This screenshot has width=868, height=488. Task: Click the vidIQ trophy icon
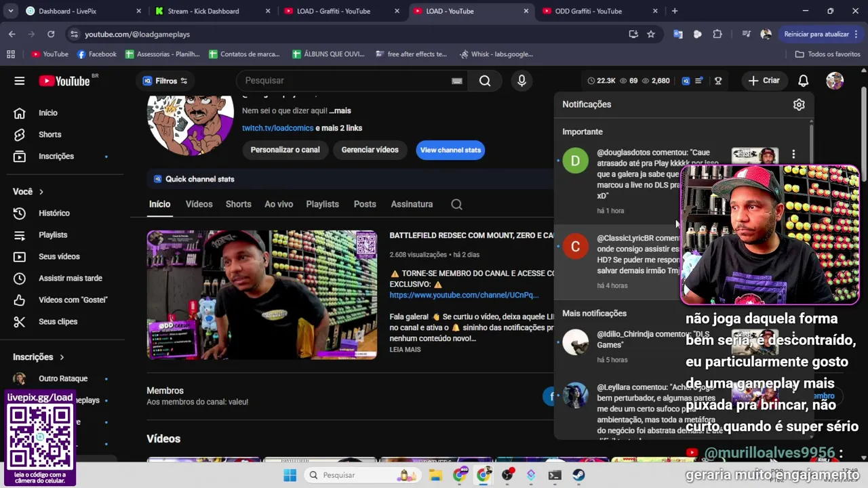click(718, 81)
